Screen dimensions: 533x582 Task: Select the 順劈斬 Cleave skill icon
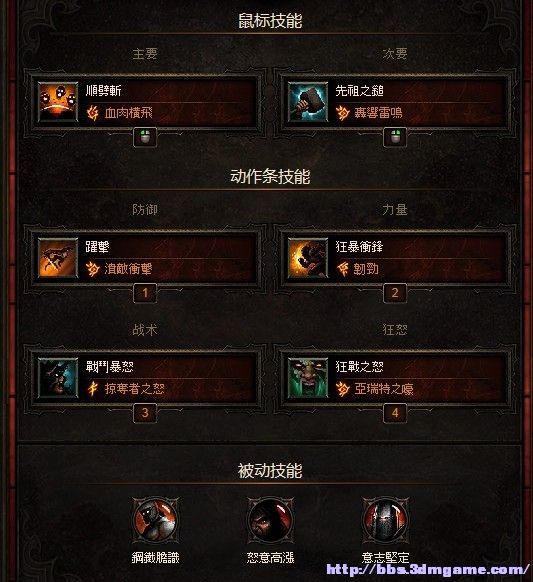58,102
